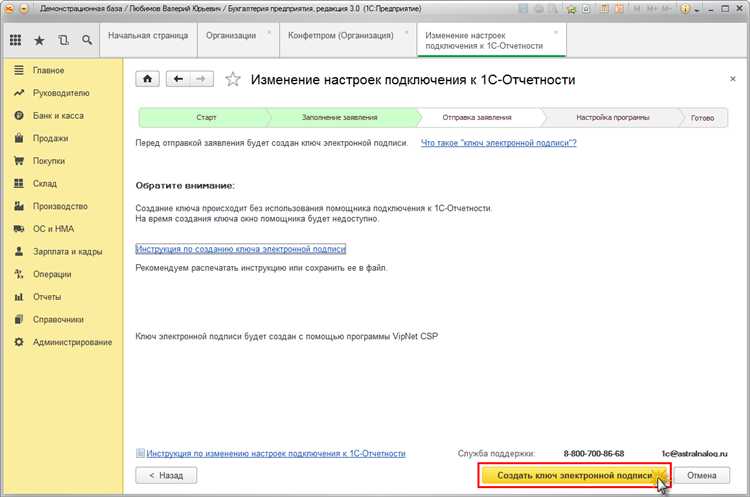Click the 1C main menu logo in title bar
This screenshot has height=497, width=750.
click(9, 9)
